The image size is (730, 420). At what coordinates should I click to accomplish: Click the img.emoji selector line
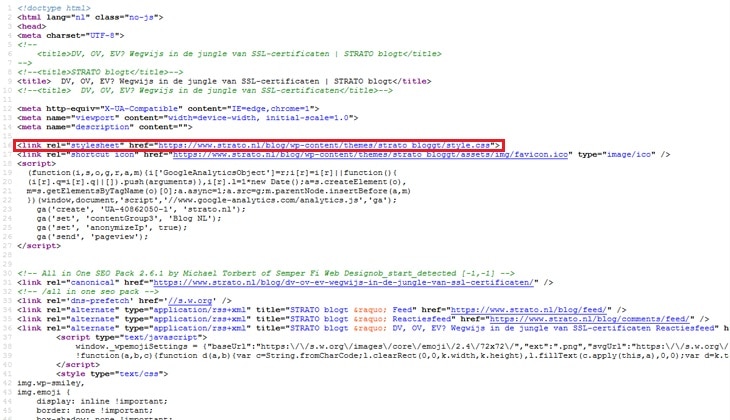43,392
